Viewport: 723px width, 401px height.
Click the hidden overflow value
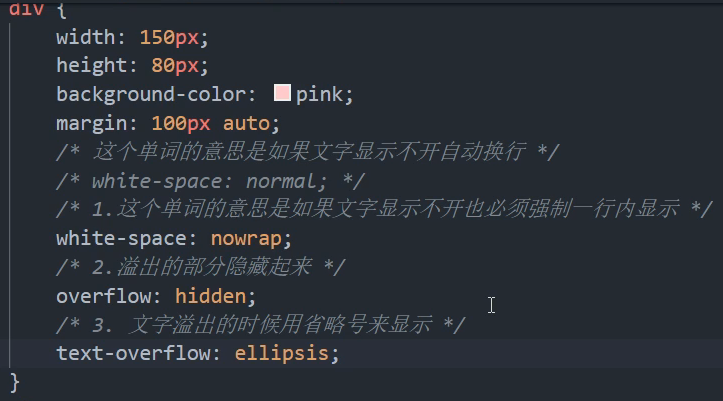[211, 296]
